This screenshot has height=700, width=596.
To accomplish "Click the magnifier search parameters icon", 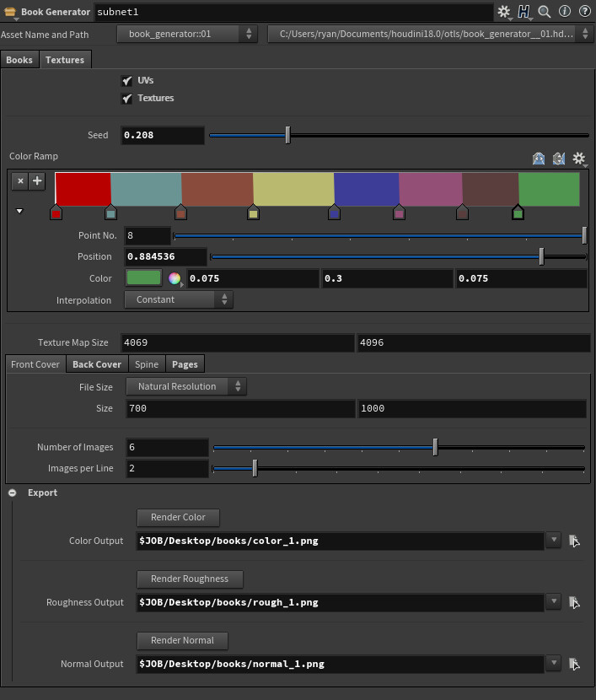I will coord(545,12).
